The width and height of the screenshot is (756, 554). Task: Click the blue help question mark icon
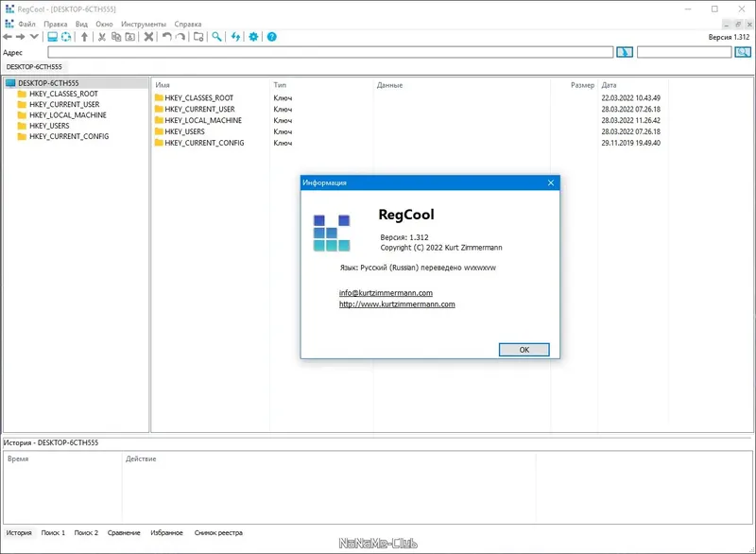click(272, 37)
